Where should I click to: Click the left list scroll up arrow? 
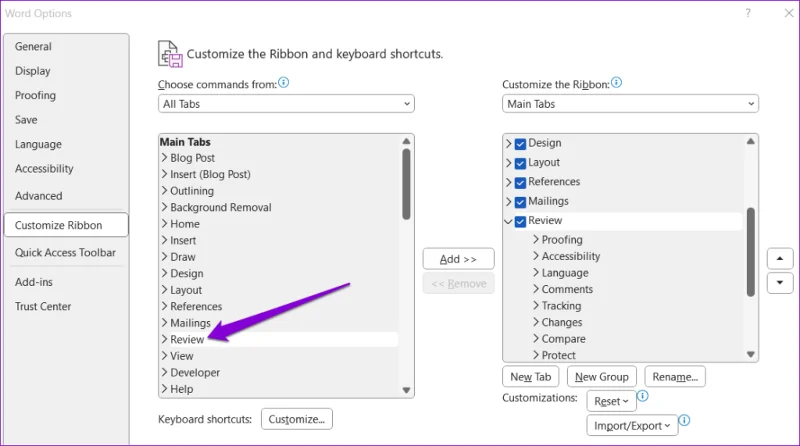pos(406,141)
